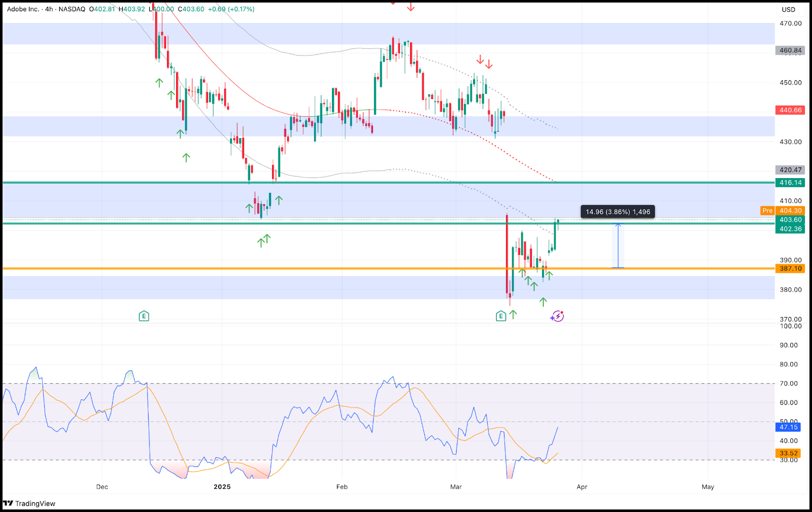Click the red 440.66 price label
The height and width of the screenshot is (512, 812).
[790, 110]
